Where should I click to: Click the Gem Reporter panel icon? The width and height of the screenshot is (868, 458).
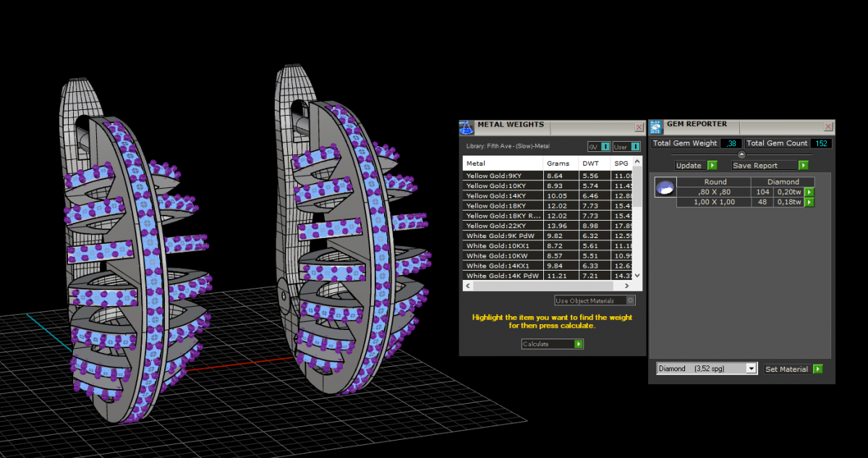click(656, 127)
